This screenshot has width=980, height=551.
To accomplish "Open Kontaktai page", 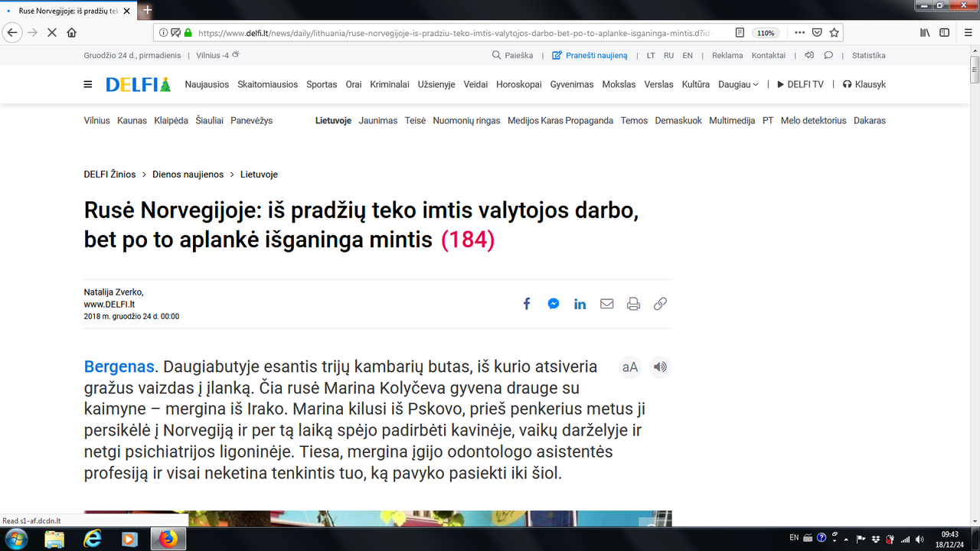I will tap(769, 56).
